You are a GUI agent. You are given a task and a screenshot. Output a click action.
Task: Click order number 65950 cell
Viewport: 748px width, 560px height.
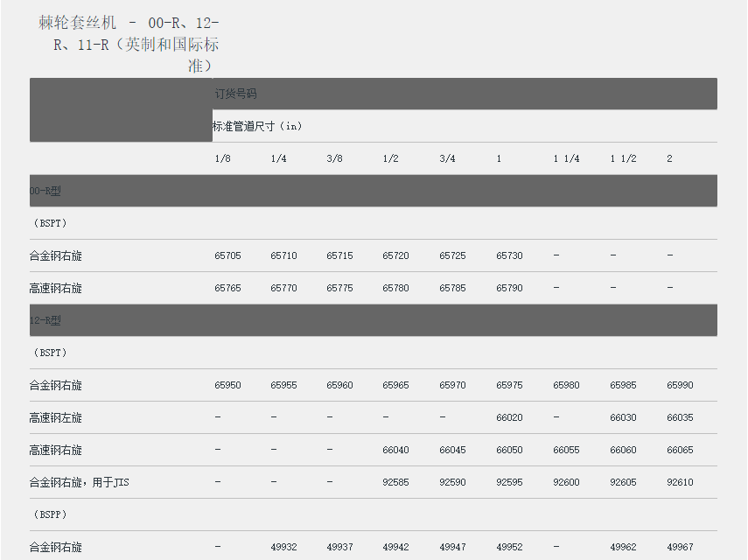[227, 385]
